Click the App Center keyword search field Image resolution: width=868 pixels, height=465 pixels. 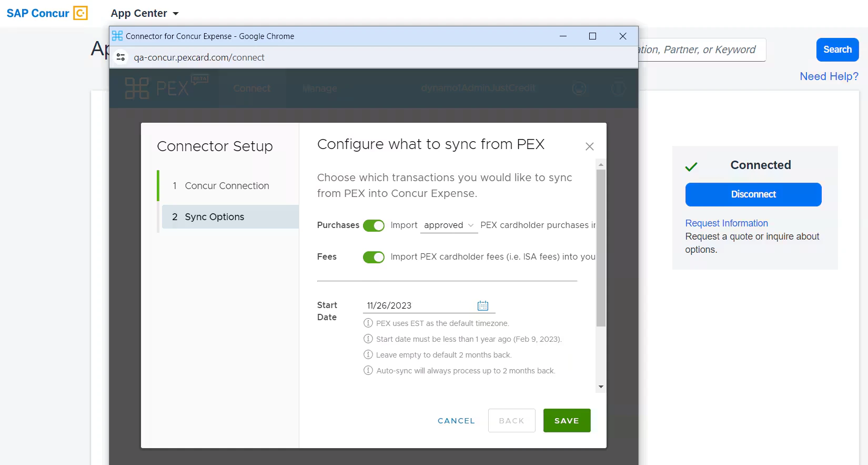(702, 50)
